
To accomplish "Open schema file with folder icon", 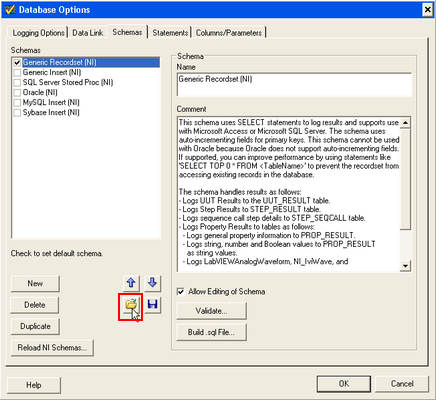I will 131,305.
